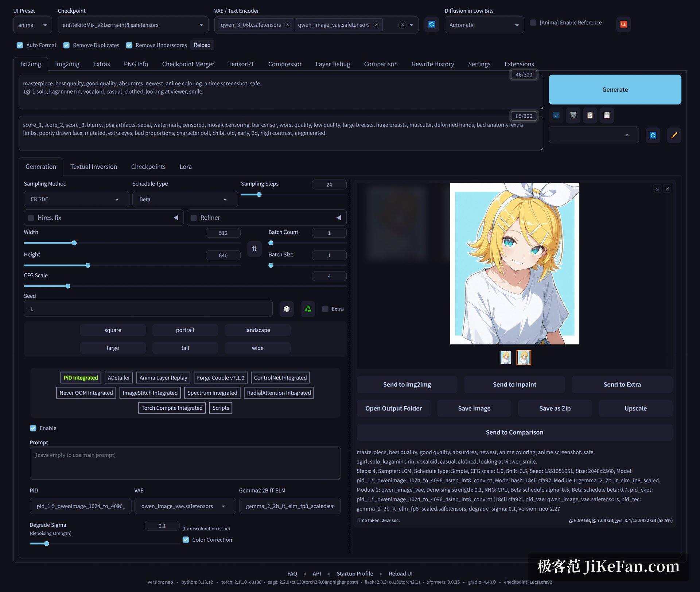Viewport: 700px width, 592px height.
Task: Open the Textual Inversion tab
Action: (94, 167)
